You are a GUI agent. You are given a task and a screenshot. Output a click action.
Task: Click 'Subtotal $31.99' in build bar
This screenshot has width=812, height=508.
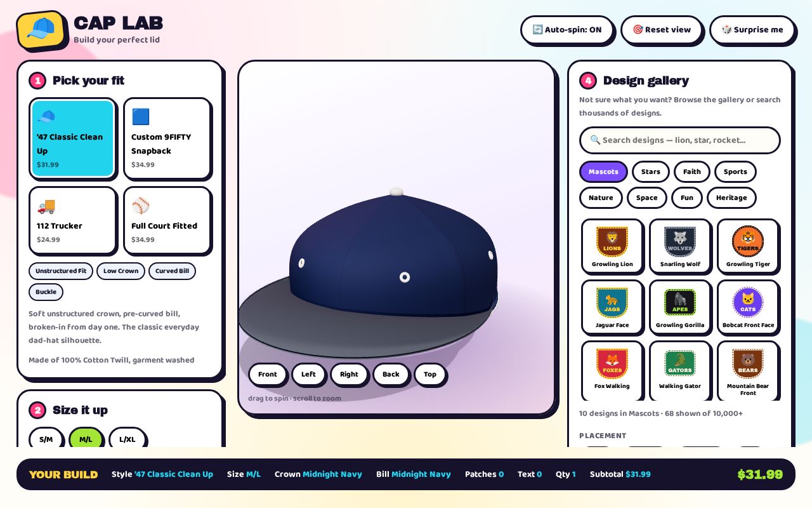[x=620, y=474]
